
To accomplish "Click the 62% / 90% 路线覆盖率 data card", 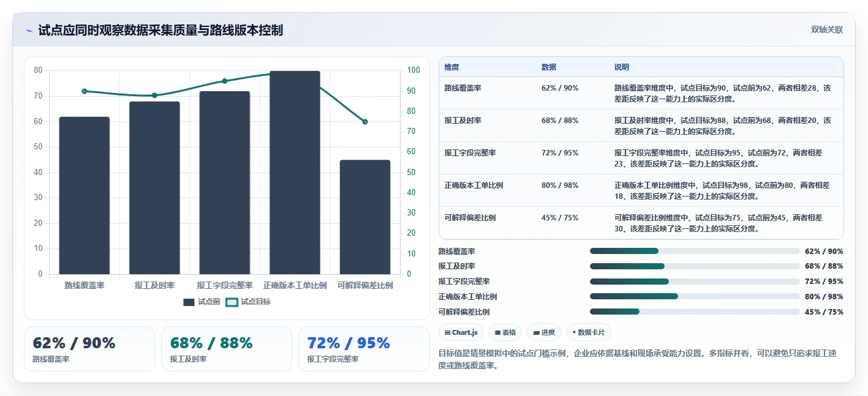I will [89, 349].
